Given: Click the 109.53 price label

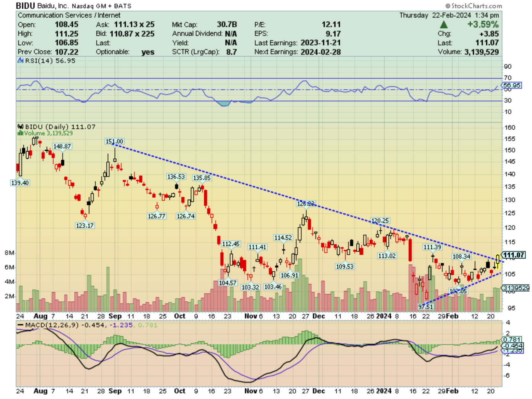Looking at the screenshot, I should tap(345, 267).
